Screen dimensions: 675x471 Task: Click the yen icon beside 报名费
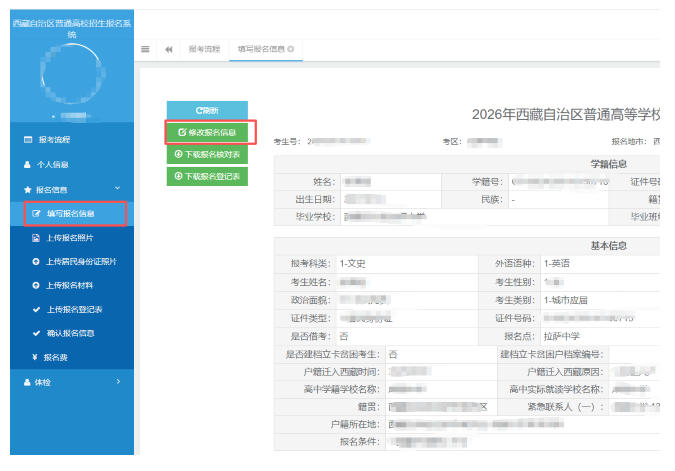pos(35,357)
